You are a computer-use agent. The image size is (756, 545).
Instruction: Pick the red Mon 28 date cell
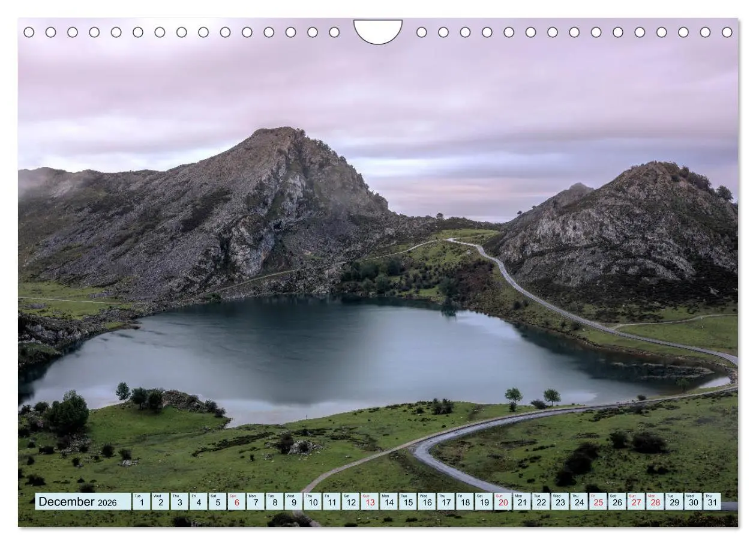pos(655,502)
